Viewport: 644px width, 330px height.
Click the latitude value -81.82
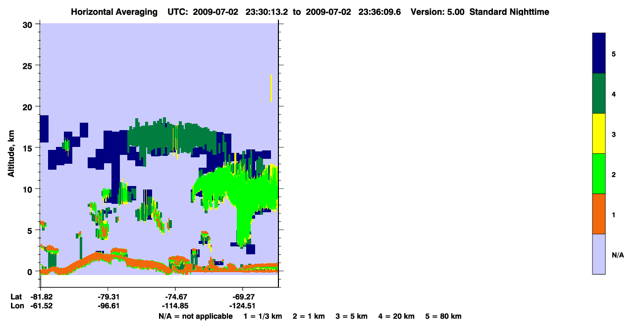point(41,297)
